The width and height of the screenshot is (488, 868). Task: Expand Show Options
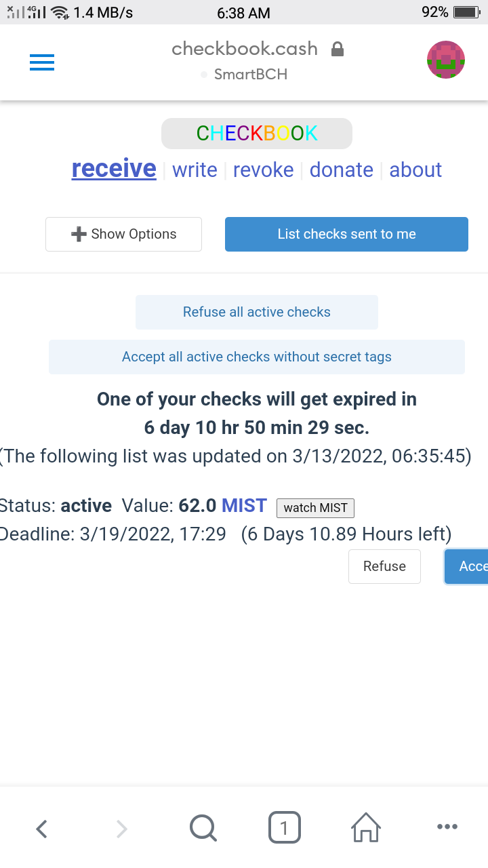point(123,234)
